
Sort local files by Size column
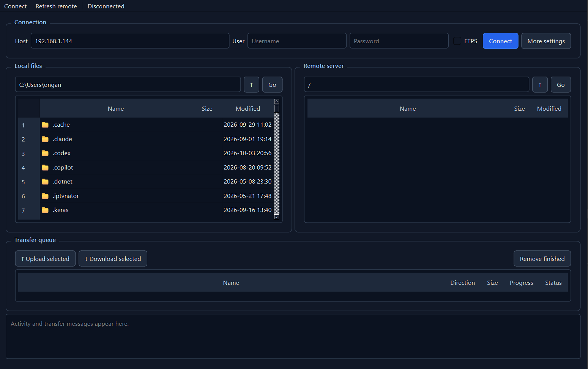click(207, 108)
